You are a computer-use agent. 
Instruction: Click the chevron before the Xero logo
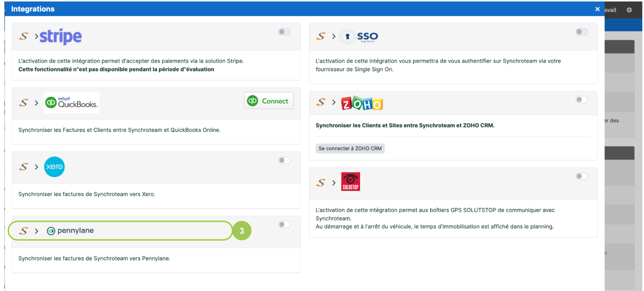coord(36,167)
